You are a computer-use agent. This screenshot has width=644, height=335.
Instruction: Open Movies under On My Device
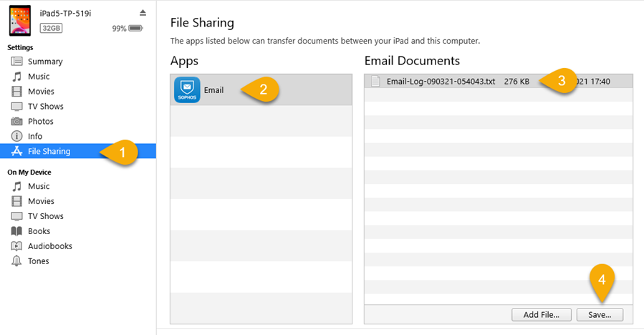(x=40, y=201)
